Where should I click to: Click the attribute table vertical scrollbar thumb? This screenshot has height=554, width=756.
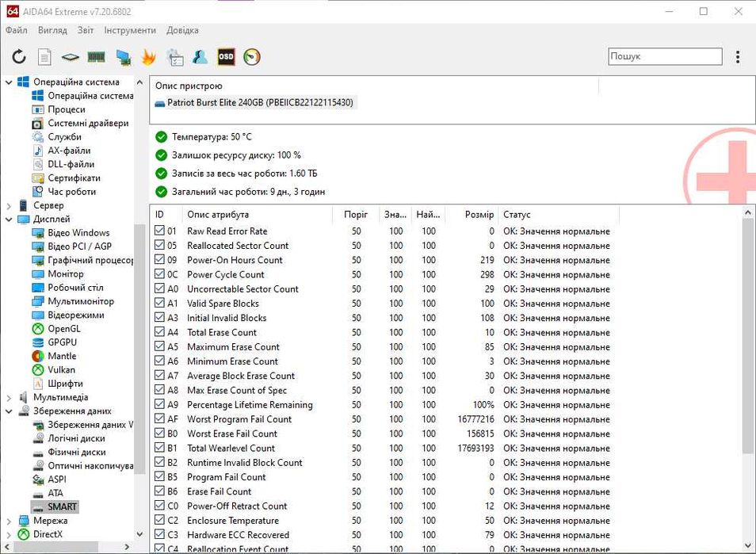(748, 336)
